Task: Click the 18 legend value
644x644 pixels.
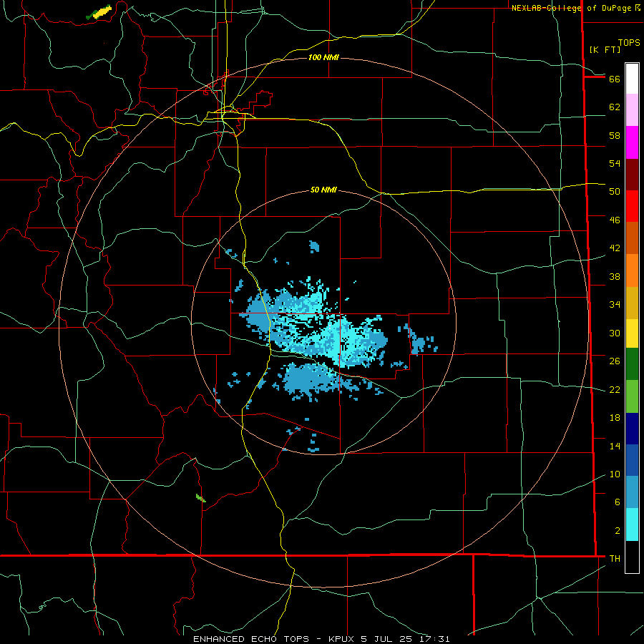Action: click(615, 418)
